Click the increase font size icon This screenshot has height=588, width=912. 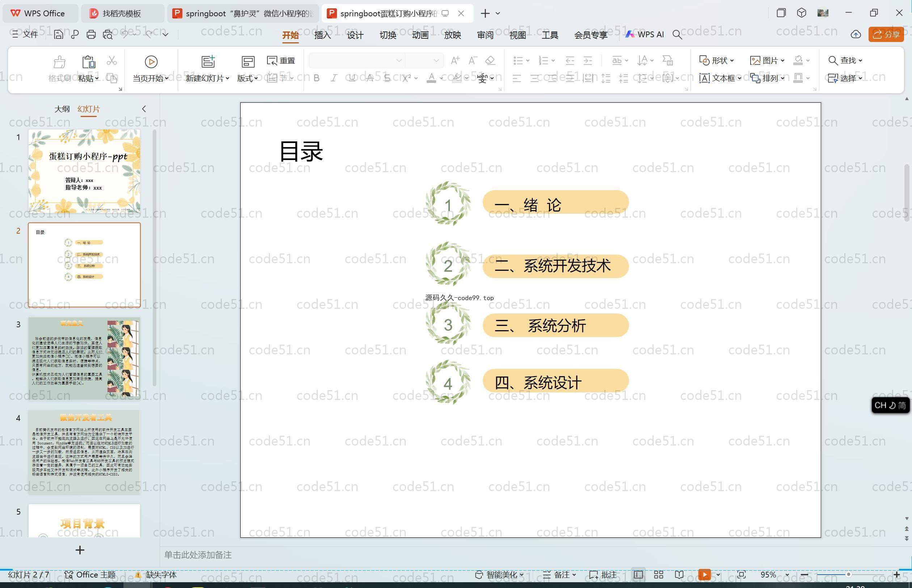(455, 60)
